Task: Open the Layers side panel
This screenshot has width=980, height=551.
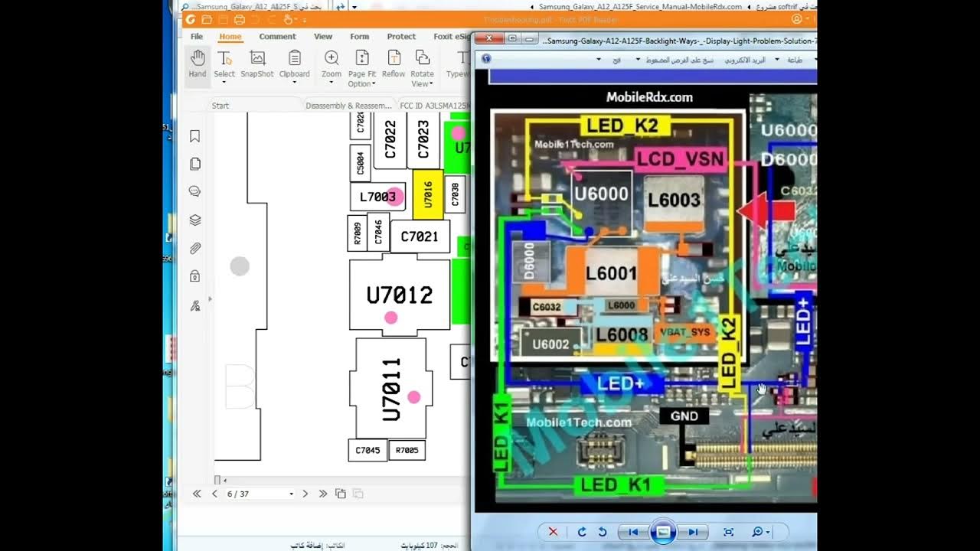Action: coord(195,220)
